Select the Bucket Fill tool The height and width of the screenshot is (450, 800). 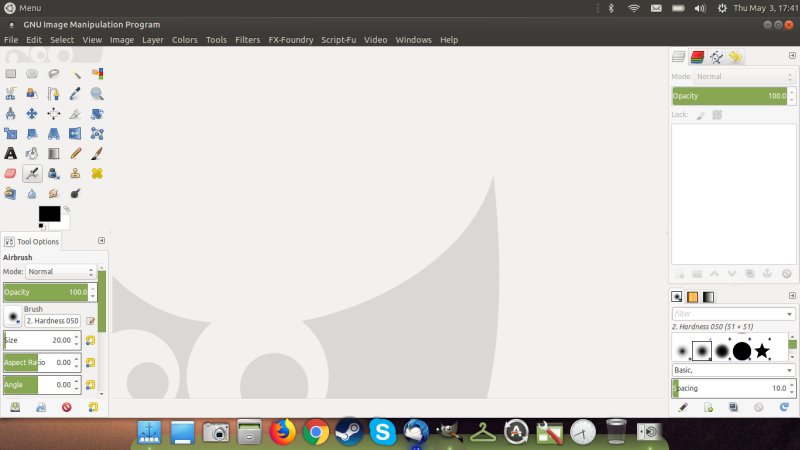[32, 154]
